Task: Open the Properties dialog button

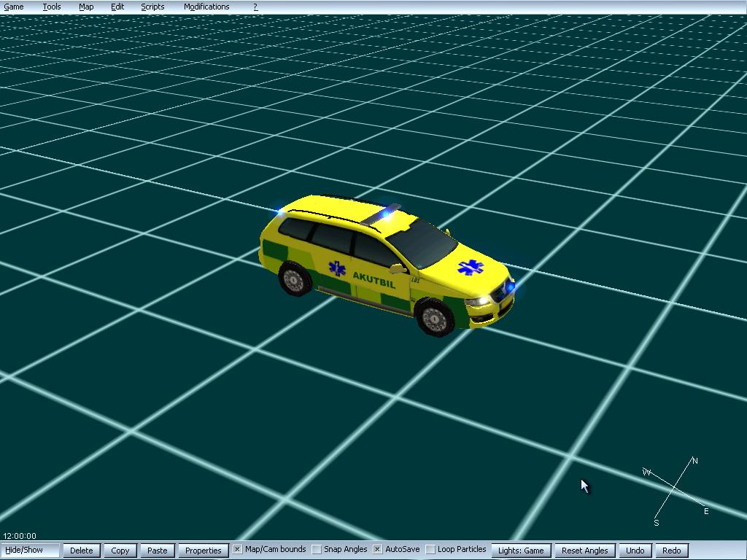Action: point(204,551)
